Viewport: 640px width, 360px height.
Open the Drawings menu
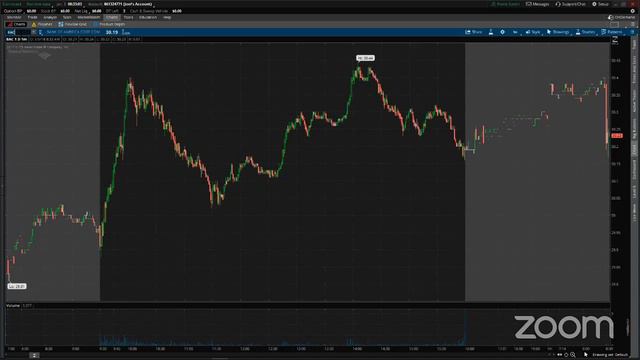click(x=558, y=32)
